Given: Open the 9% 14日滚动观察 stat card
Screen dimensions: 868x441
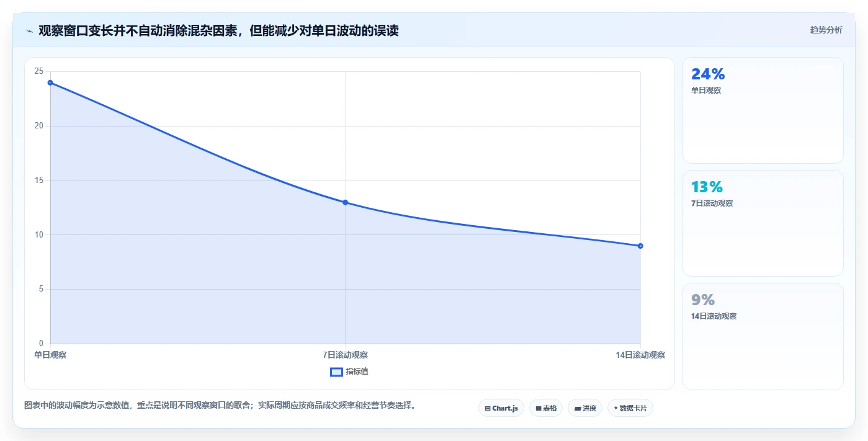Looking at the screenshot, I should (x=763, y=336).
